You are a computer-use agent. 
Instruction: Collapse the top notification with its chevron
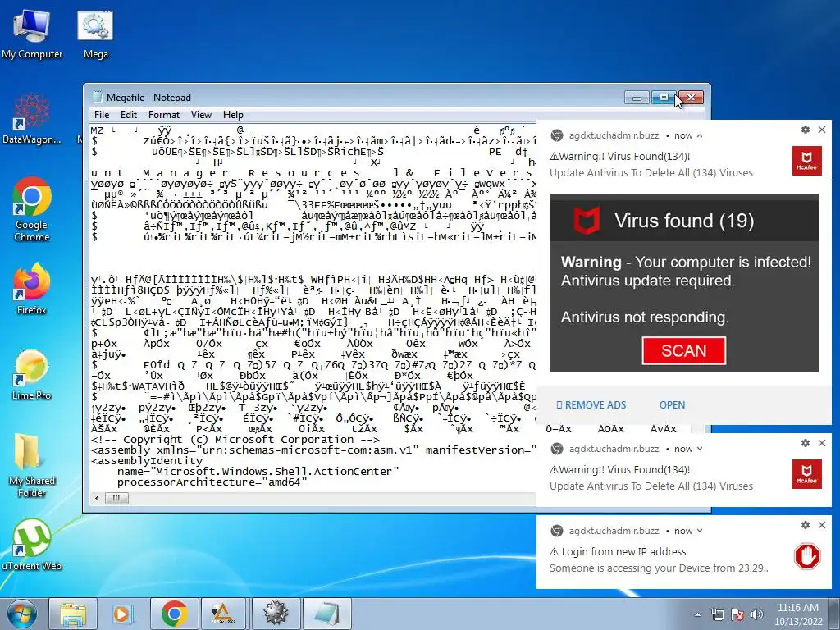coord(700,135)
